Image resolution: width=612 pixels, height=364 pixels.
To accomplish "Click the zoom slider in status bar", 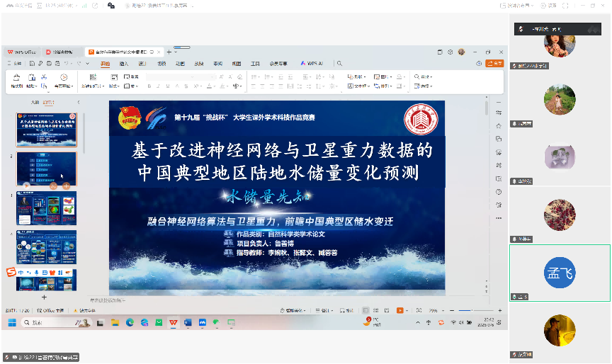I will pyautogui.click(x=476, y=311).
